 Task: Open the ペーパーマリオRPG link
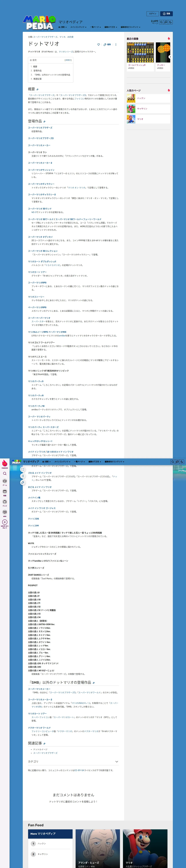tap(37, 307)
